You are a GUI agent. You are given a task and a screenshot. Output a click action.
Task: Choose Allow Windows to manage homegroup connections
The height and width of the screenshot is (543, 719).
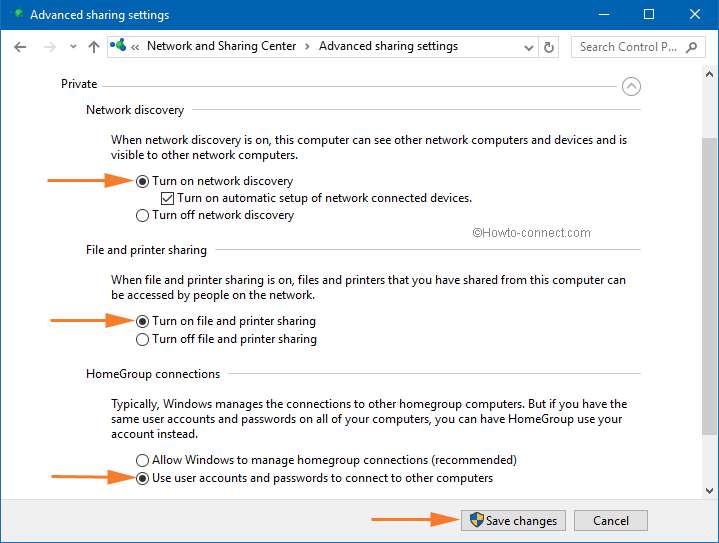click(326, 460)
